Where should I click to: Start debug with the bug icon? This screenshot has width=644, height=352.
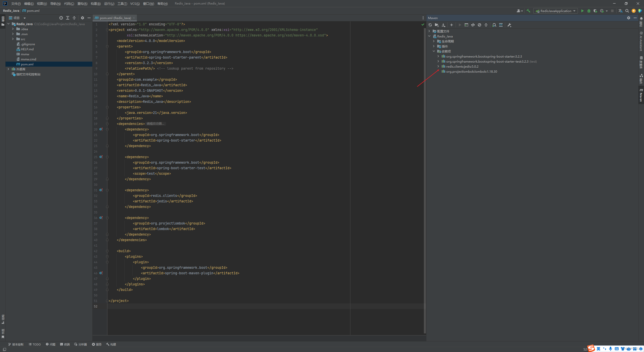tap(589, 11)
